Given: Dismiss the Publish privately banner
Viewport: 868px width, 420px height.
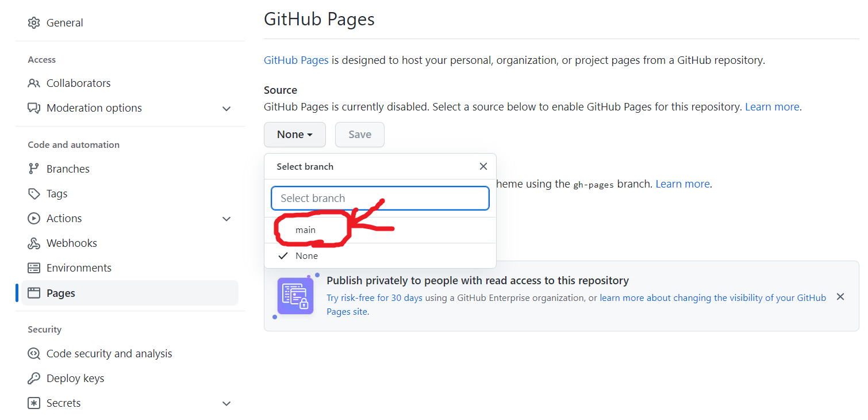Looking at the screenshot, I should tap(840, 297).
